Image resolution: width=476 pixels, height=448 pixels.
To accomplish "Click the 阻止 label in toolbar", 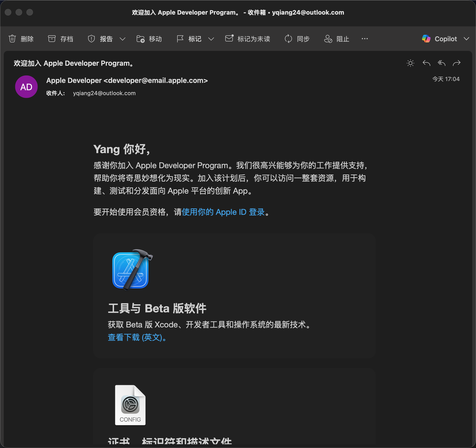I will click(x=343, y=39).
